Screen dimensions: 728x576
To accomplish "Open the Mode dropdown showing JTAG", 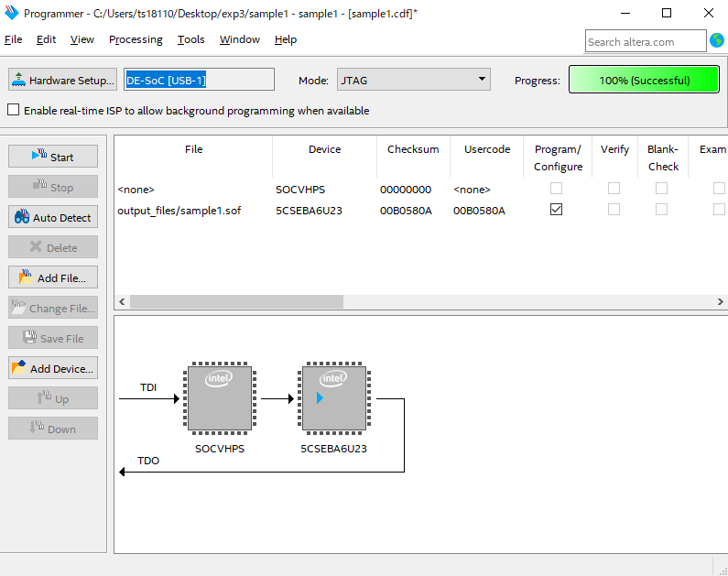I will [414, 80].
